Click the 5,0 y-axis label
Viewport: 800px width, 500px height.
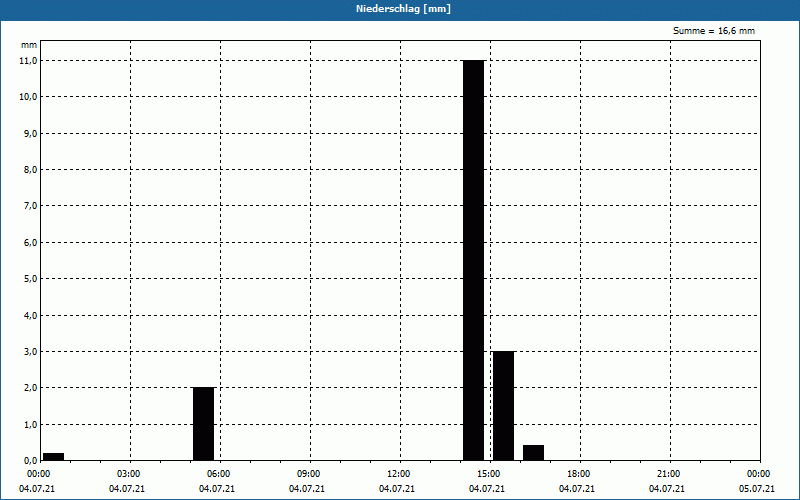point(31,279)
